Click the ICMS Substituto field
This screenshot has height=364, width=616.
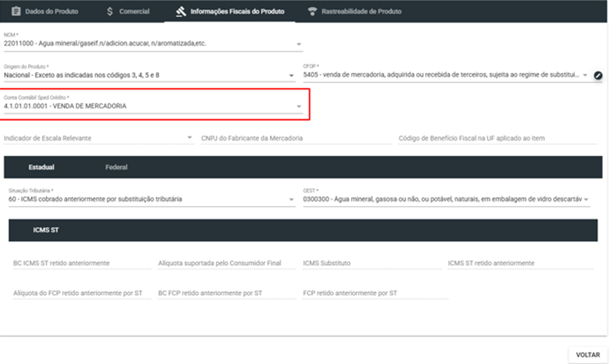372,263
